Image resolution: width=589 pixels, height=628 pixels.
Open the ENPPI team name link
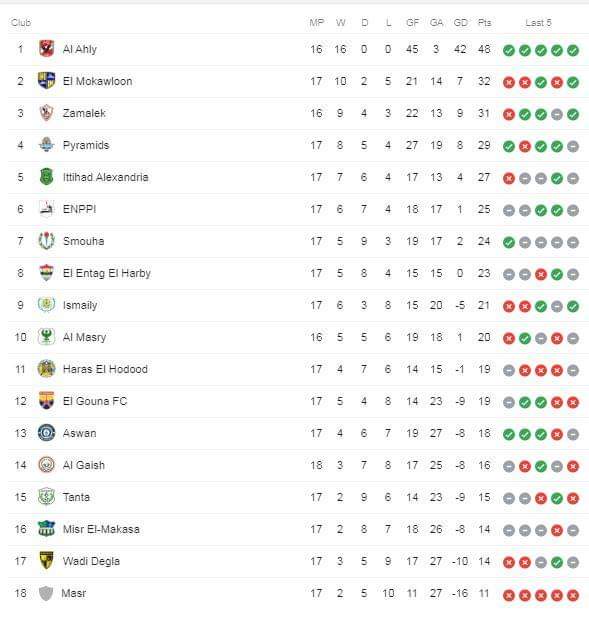click(79, 209)
